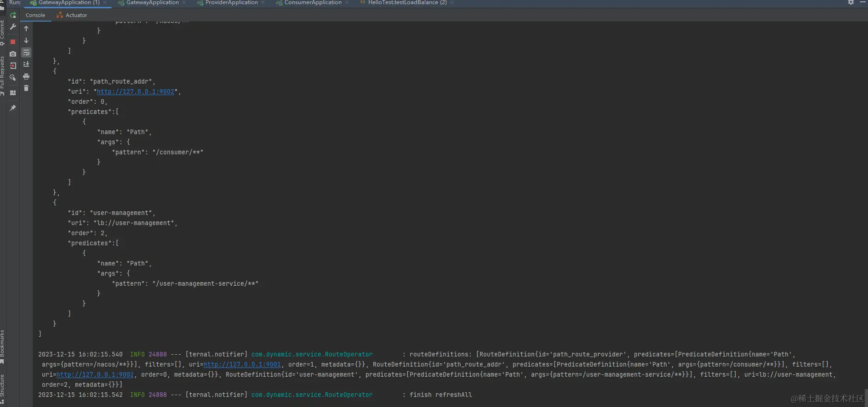The image size is (868, 407).
Task: Hide the Run tool window with the minimize dash
Action: (863, 2)
